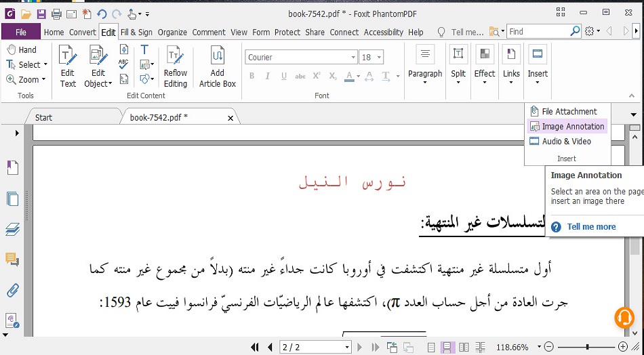The image size is (644, 355).
Task: Click the Tell me more link
Action: click(591, 227)
